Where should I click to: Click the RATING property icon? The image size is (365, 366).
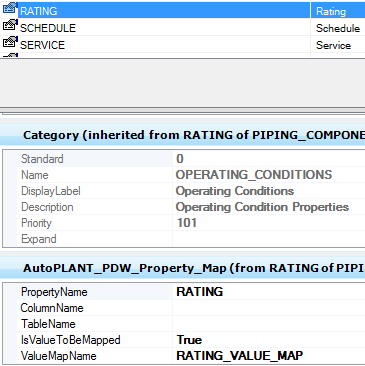(x=10, y=9)
